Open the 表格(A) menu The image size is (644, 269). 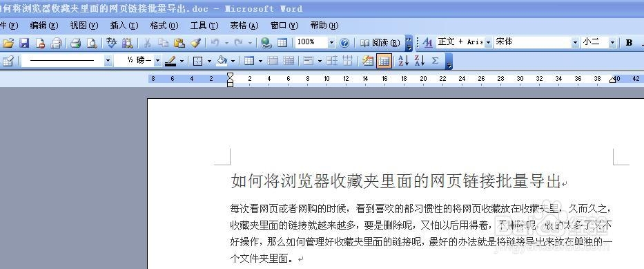point(244,26)
